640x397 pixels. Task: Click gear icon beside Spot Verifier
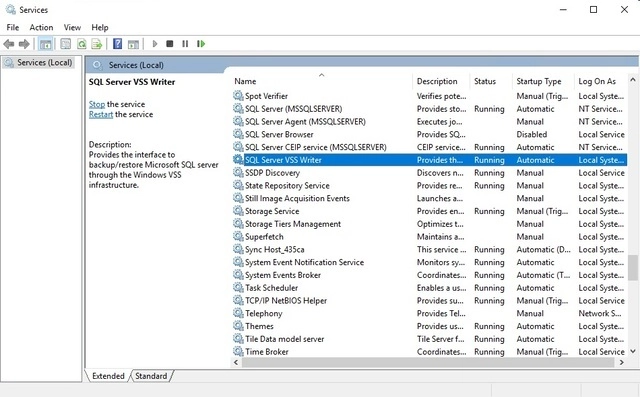point(238,96)
